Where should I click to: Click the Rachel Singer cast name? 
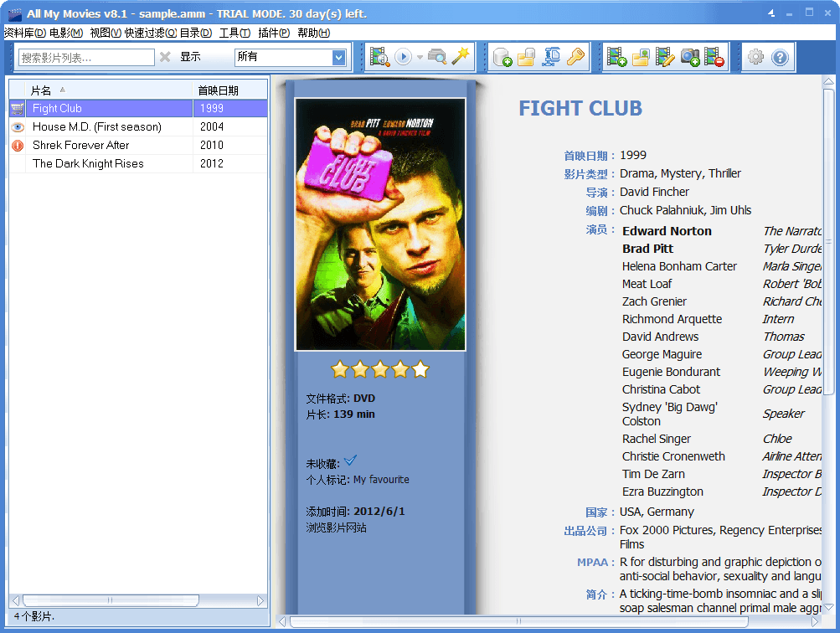pos(657,439)
